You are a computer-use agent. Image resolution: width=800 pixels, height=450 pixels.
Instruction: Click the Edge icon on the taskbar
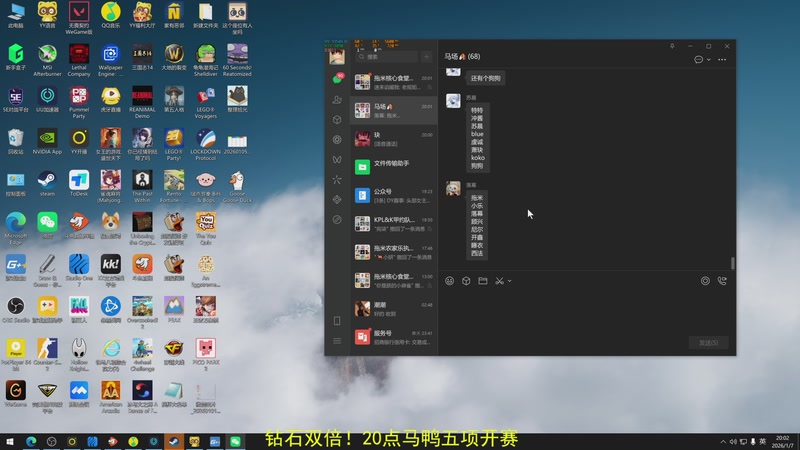(31, 442)
